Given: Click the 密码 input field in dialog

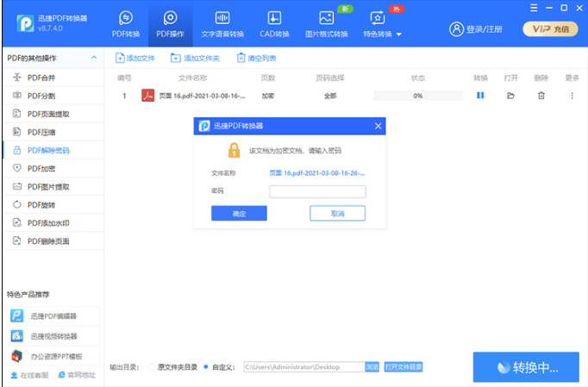Looking at the screenshot, I should point(317,191).
